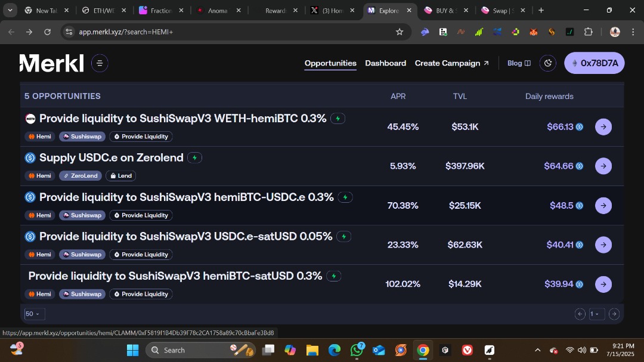
Task: Sort by TVL column header
Action: (460, 96)
